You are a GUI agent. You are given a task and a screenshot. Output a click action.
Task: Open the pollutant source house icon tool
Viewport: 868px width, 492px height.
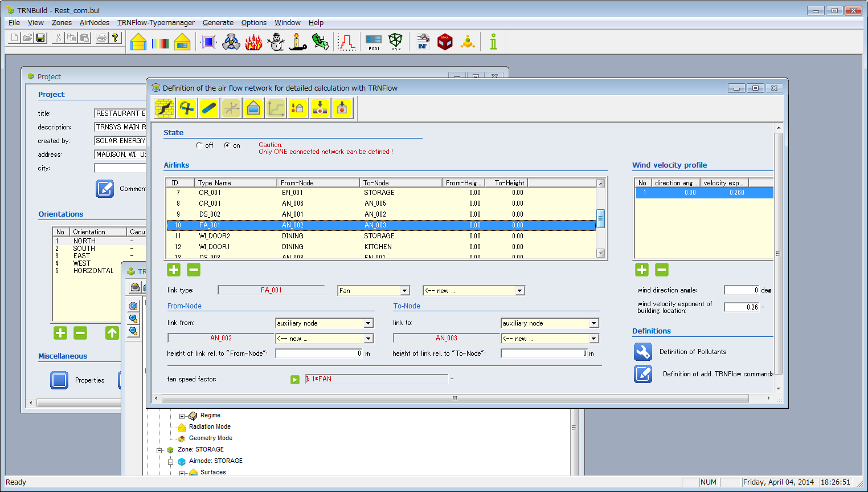[298, 108]
